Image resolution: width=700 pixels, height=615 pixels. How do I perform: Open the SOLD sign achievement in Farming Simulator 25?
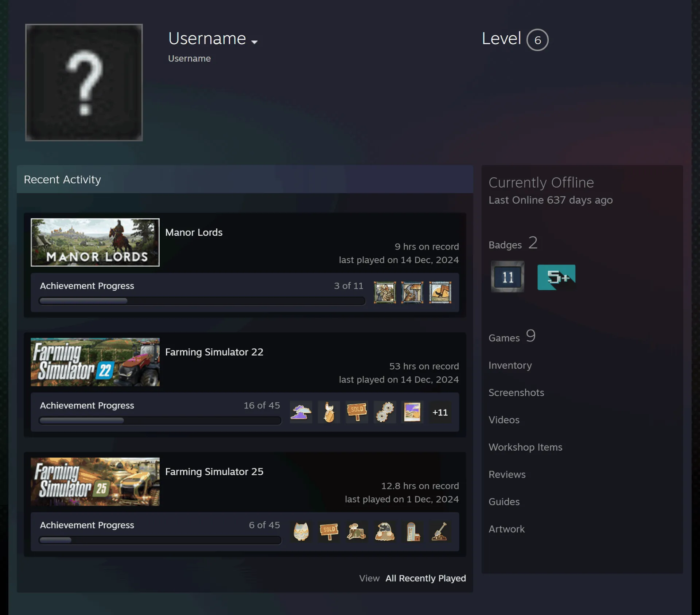coord(329,532)
